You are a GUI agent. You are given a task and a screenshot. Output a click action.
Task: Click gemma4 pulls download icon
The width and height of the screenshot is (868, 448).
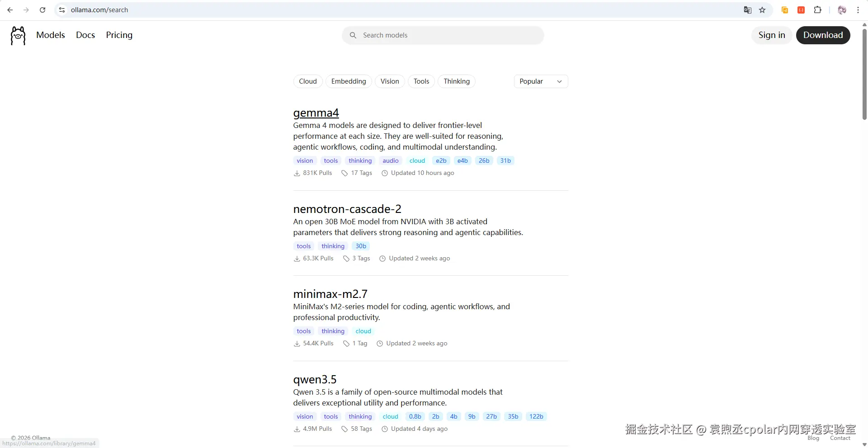[x=297, y=173]
